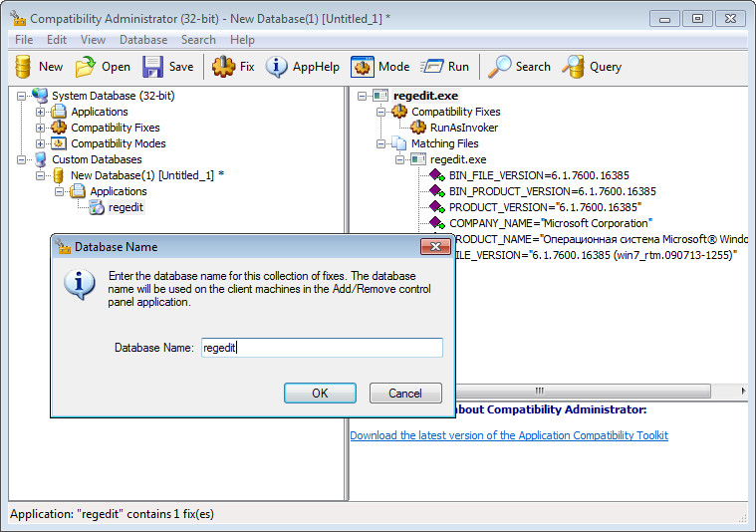Click the BIN_PRODUCT_VERSION attribute icon
Viewport: 756px width, 532px height.
pos(437,191)
